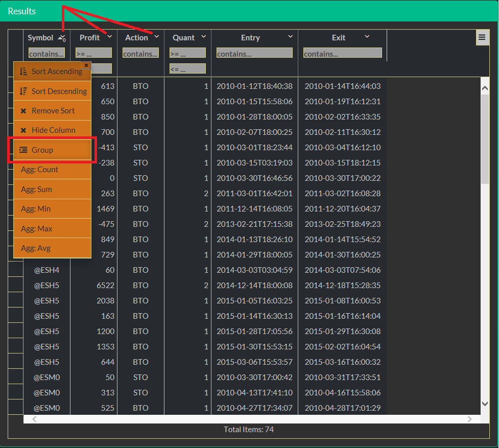Sort by clicking the Quant column header

tap(183, 38)
